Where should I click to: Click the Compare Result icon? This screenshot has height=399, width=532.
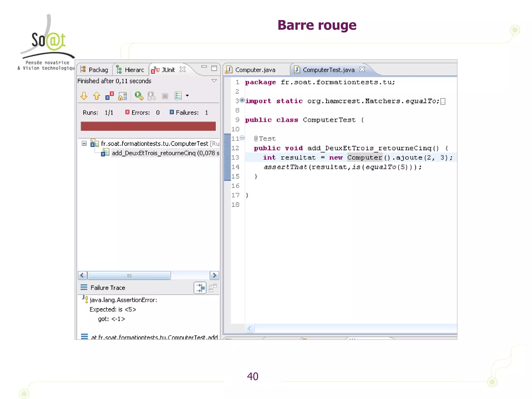coord(213,288)
